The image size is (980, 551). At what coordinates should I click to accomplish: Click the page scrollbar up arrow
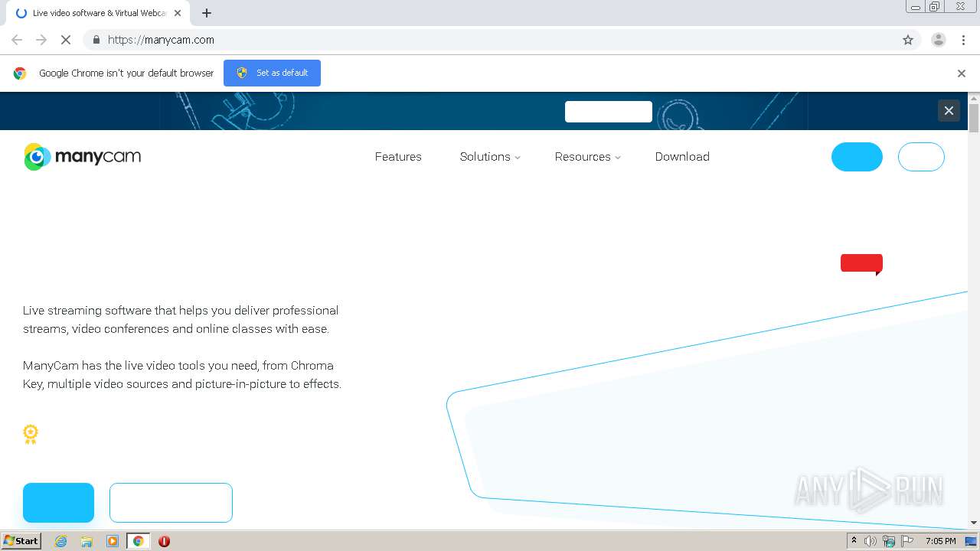coord(974,98)
